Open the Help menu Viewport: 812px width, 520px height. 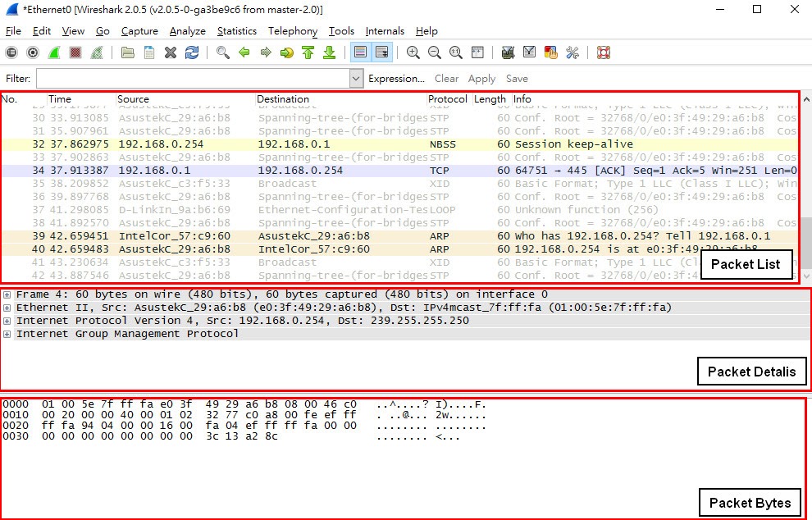[x=427, y=31]
